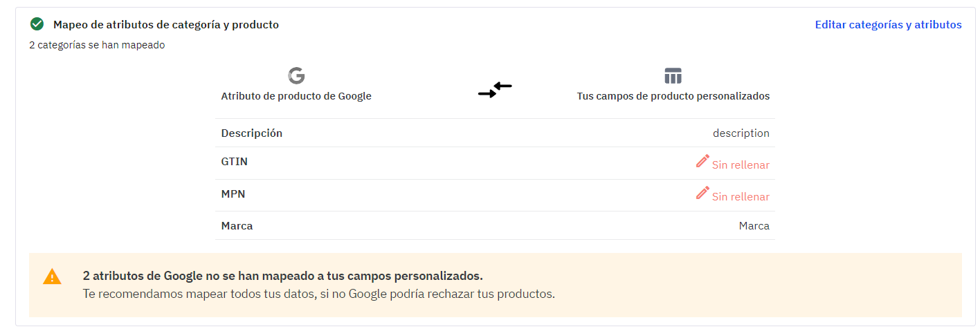Click Sin rellenar next to MPN
The width and height of the screenshot is (980, 329).
741,196
